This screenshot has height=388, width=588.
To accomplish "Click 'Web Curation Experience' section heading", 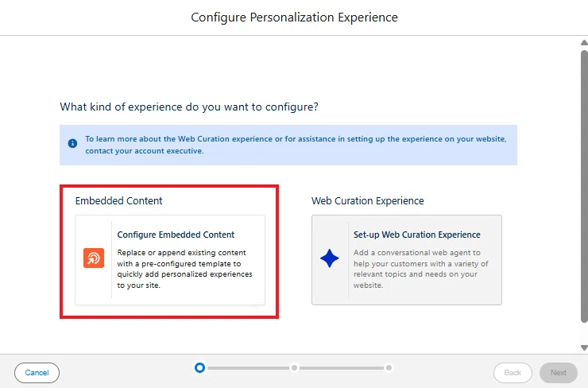I will pyautogui.click(x=367, y=200).
